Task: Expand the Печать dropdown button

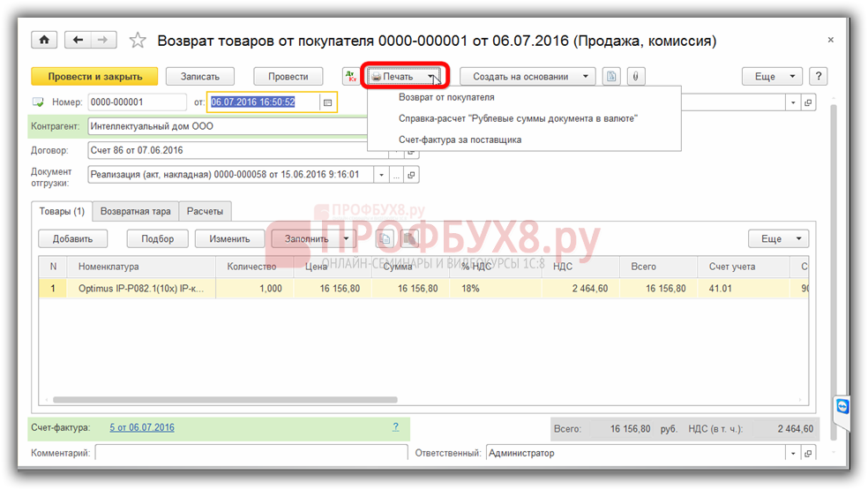Action: click(x=405, y=77)
